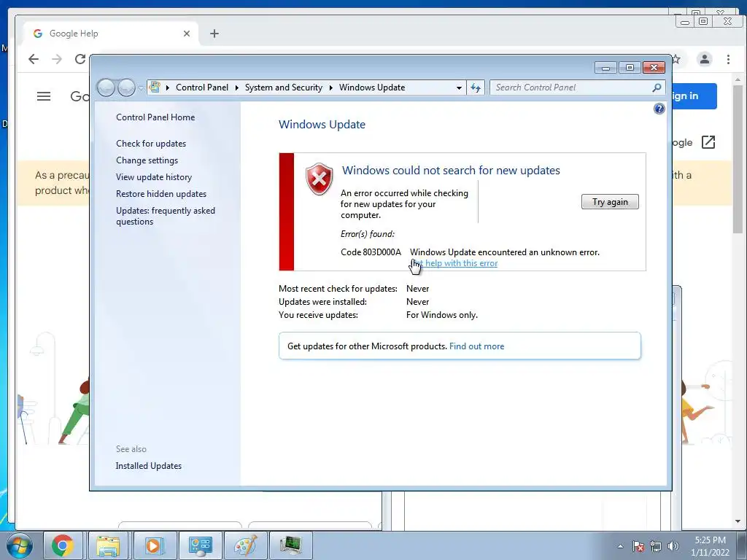Click the Show desktop strip at taskbar end
The width and height of the screenshot is (747, 560).
click(743, 545)
